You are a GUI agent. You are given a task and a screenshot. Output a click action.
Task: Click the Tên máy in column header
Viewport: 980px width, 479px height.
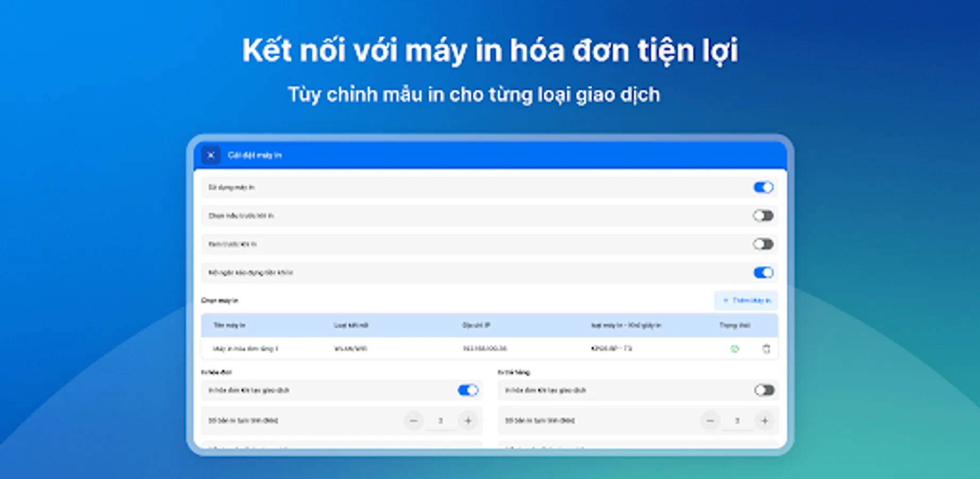click(x=229, y=325)
